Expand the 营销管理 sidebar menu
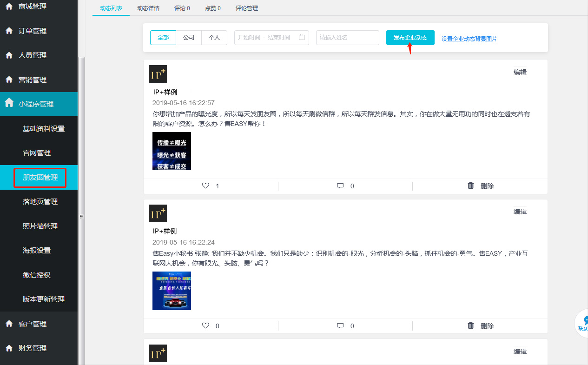This screenshot has width=588, height=365. pos(33,80)
